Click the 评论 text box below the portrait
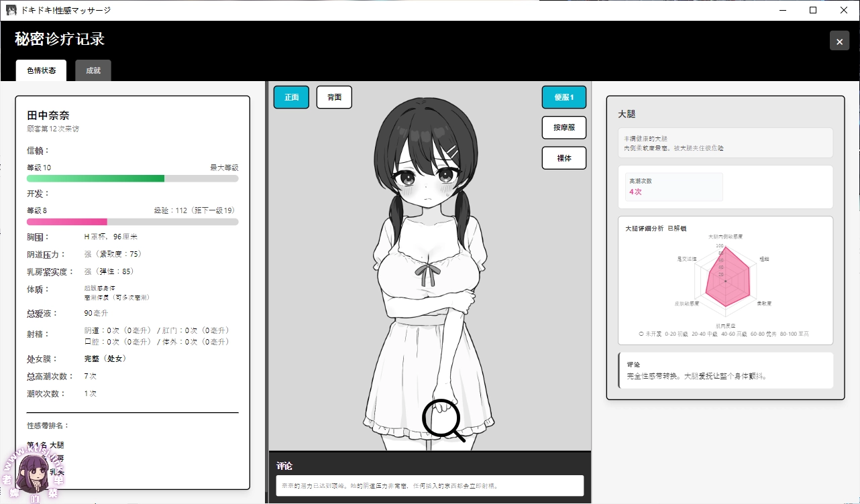860x504 pixels. point(429,485)
